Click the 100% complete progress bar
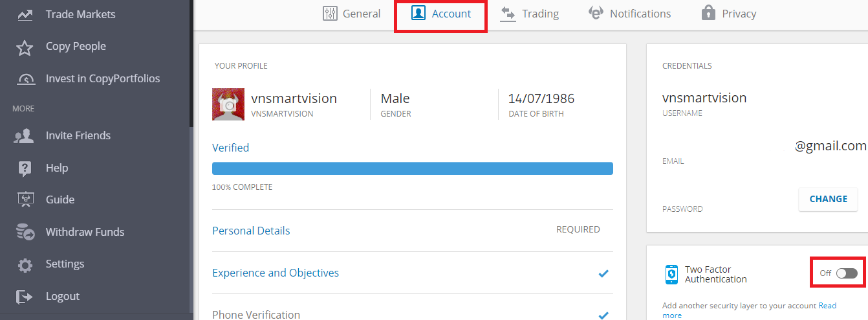The image size is (868, 320). tap(413, 168)
